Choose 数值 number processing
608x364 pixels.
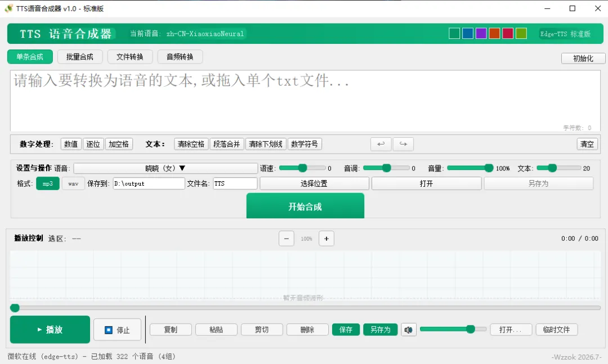coord(71,144)
